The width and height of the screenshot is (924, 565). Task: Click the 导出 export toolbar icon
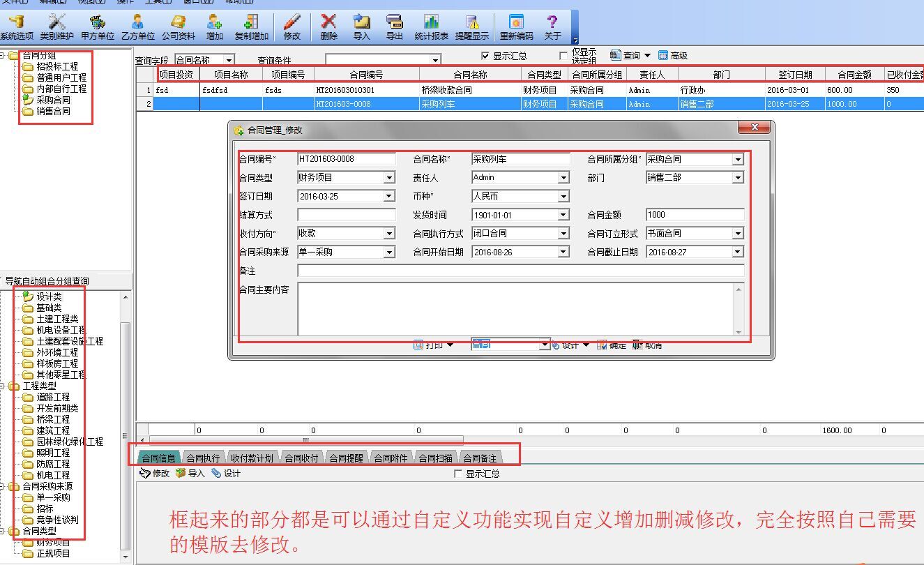point(395,27)
